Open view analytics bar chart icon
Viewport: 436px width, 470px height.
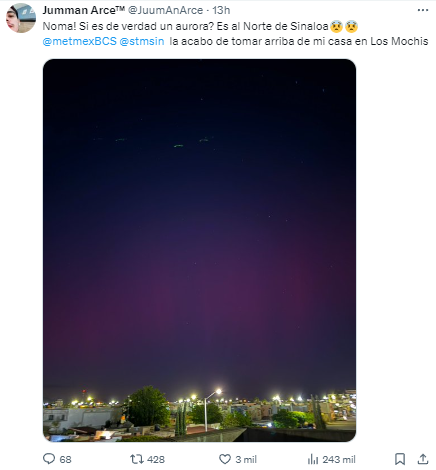click(313, 459)
